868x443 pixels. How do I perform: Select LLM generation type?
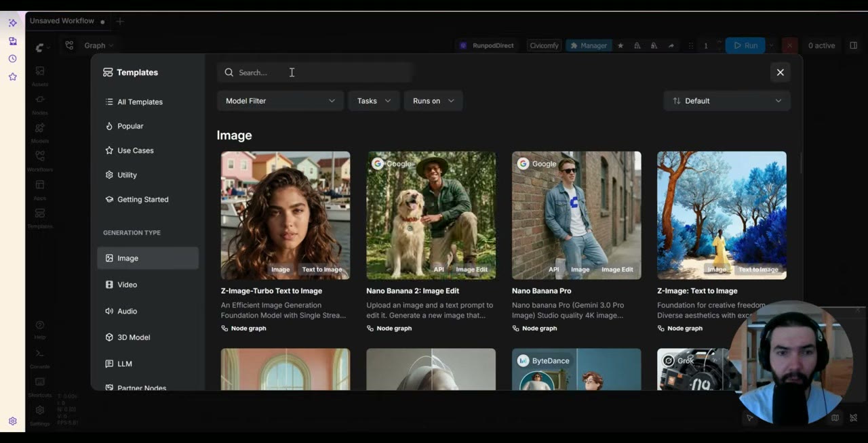148,364
